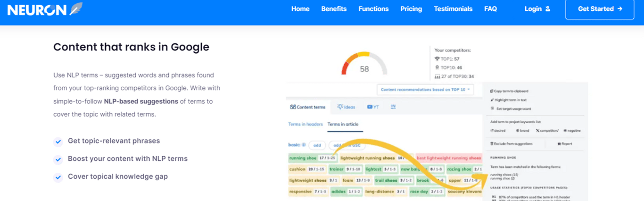Open the FAQ nav item
The image size is (644, 201).
coord(490,9)
